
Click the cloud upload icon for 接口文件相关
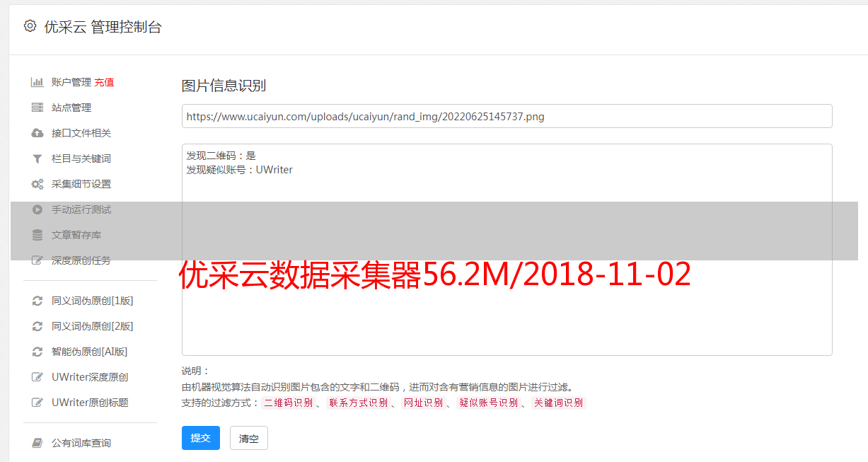click(37, 133)
